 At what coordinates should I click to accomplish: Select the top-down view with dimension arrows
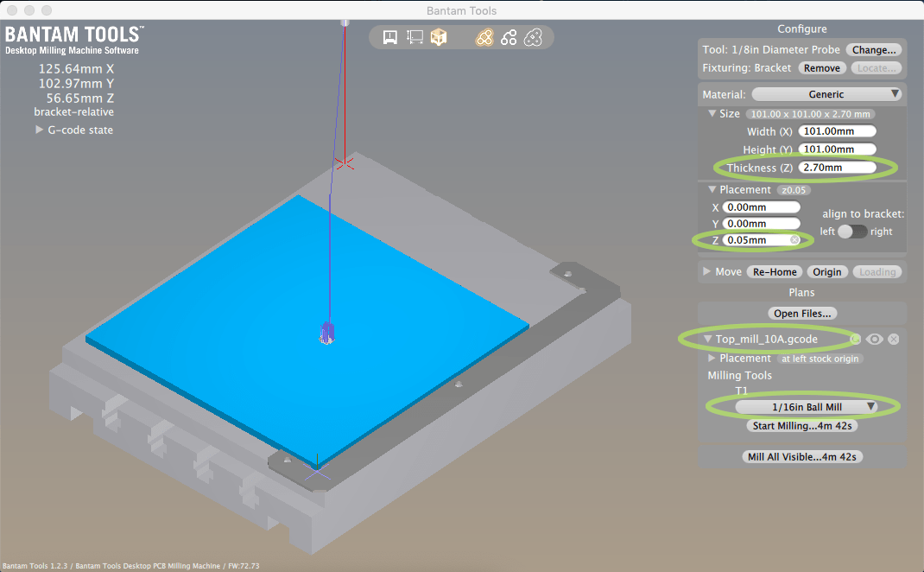pos(415,38)
